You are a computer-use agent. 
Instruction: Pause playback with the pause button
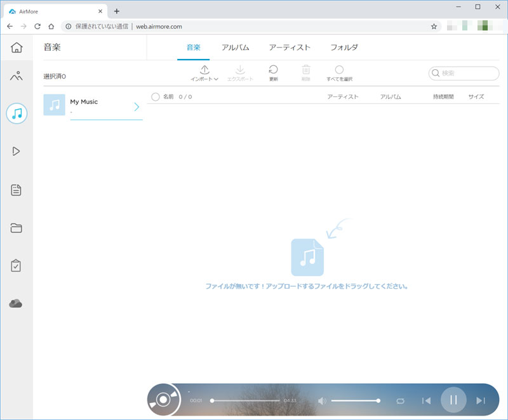coord(453,400)
